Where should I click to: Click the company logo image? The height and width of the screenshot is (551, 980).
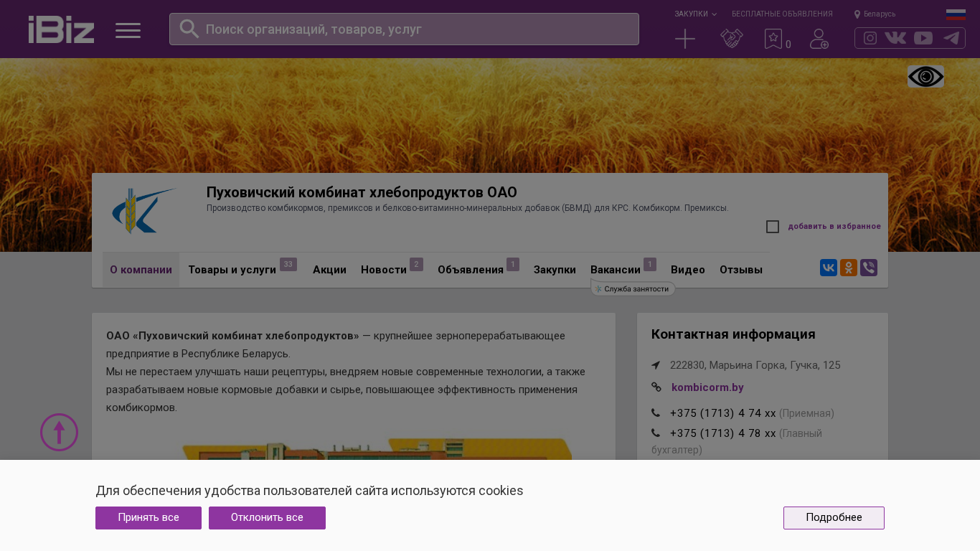(145, 210)
